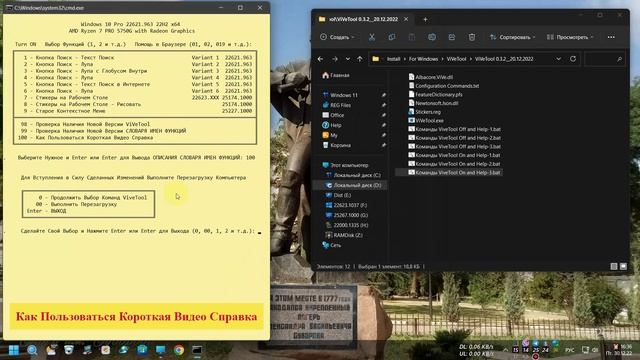This screenshot has width=640, height=360.
Task: Open Help folder in the sidebar
Action: [x=336, y=125]
